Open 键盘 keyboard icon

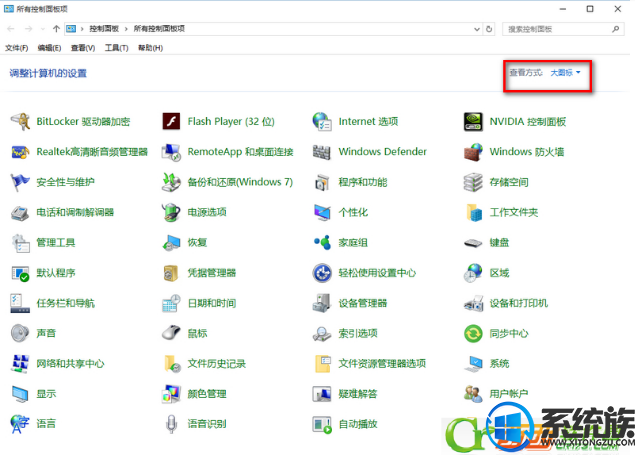(x=473, y=243)
